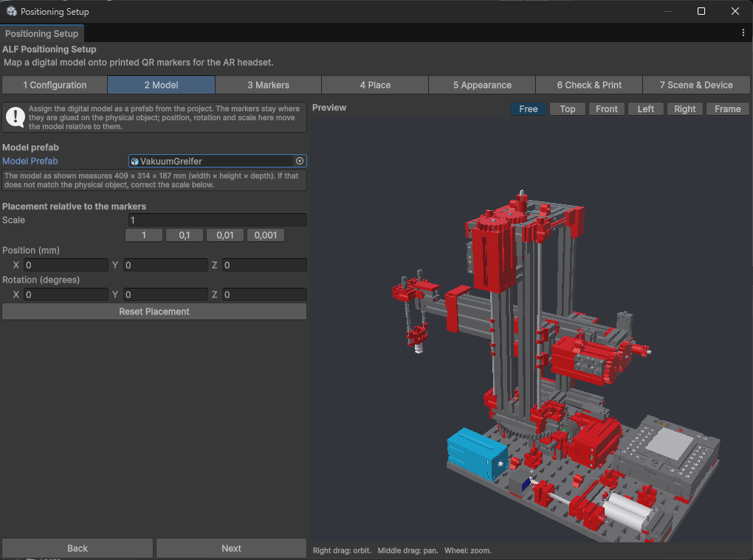The height and width of the screenshot is (560, 753).
Task: Click the Positioning Setup window title icon
Action: (11, 11)
